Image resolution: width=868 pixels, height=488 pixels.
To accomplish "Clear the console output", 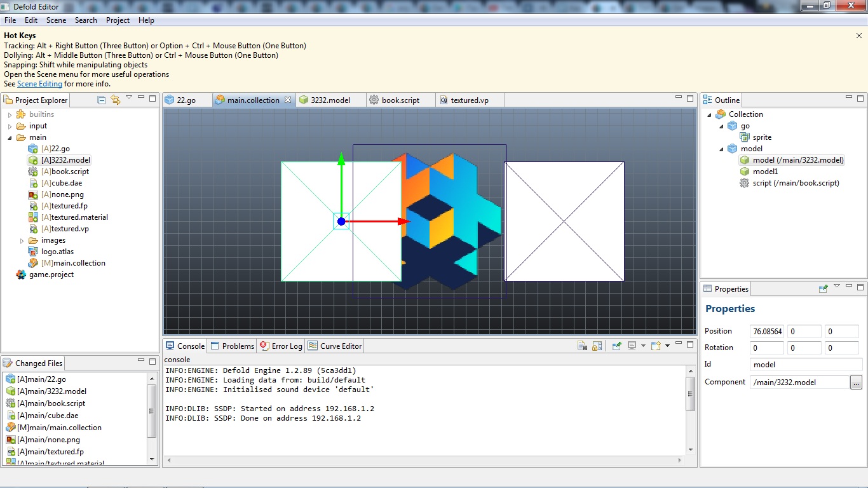I will (582, 346).
